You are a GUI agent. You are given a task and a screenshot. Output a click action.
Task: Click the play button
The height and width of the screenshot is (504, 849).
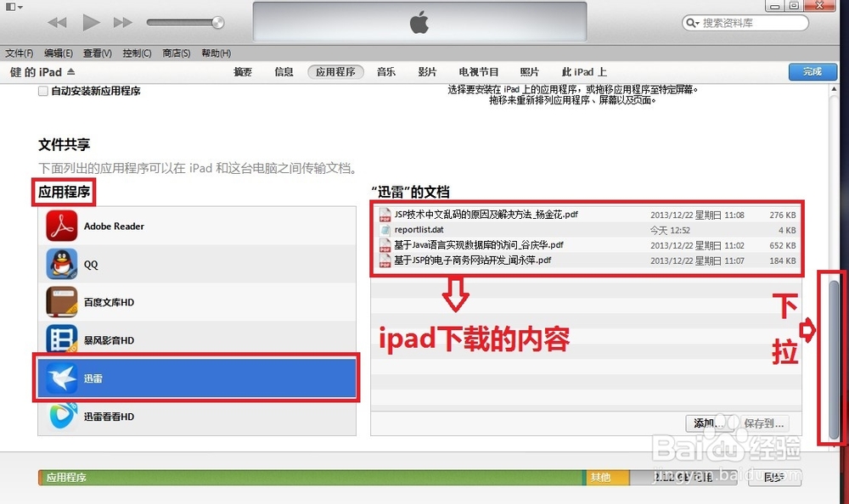coord(91,23)
